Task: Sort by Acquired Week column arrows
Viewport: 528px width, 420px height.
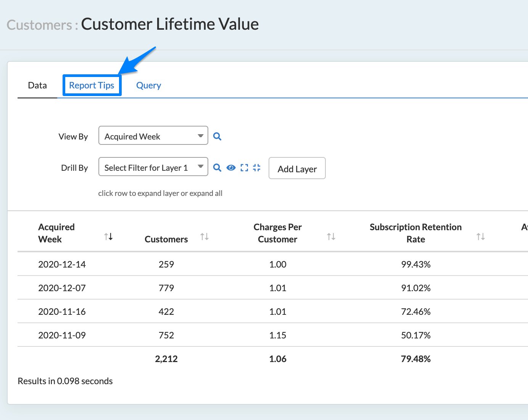Action: point(108,237)
